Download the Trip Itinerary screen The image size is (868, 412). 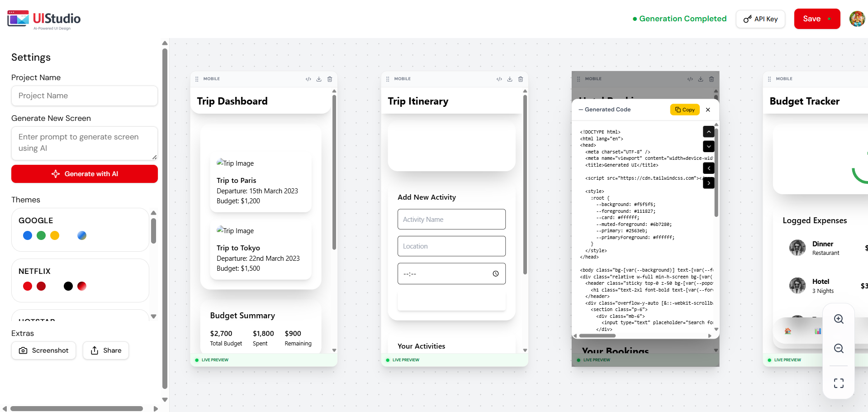pyautogui.click(x=510, y=79)
